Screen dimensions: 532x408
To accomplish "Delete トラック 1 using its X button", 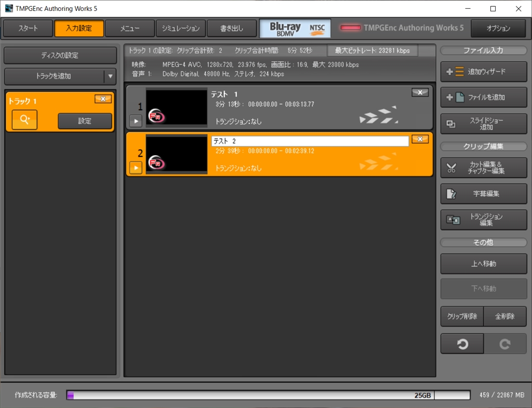I will 103,99.
